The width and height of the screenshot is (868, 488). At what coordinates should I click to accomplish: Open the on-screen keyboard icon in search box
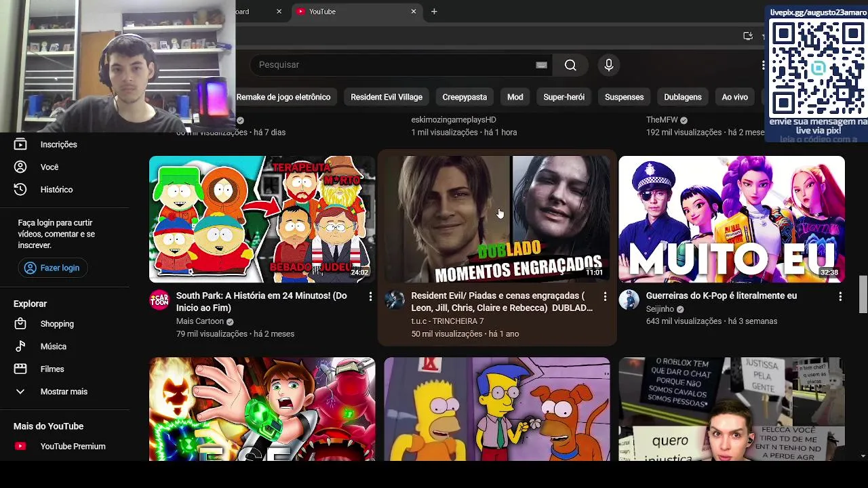(541, 65)
